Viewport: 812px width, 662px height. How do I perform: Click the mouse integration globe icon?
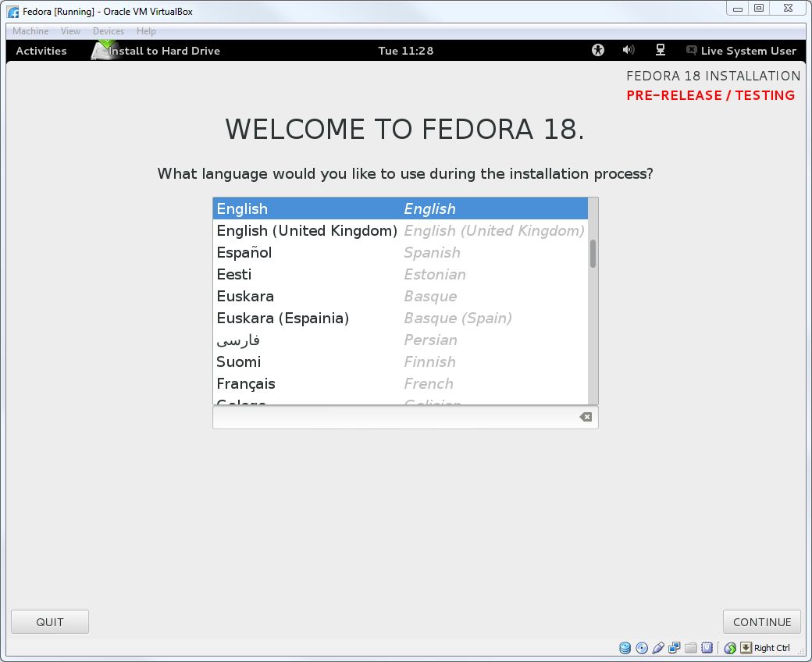click(730, 647)
